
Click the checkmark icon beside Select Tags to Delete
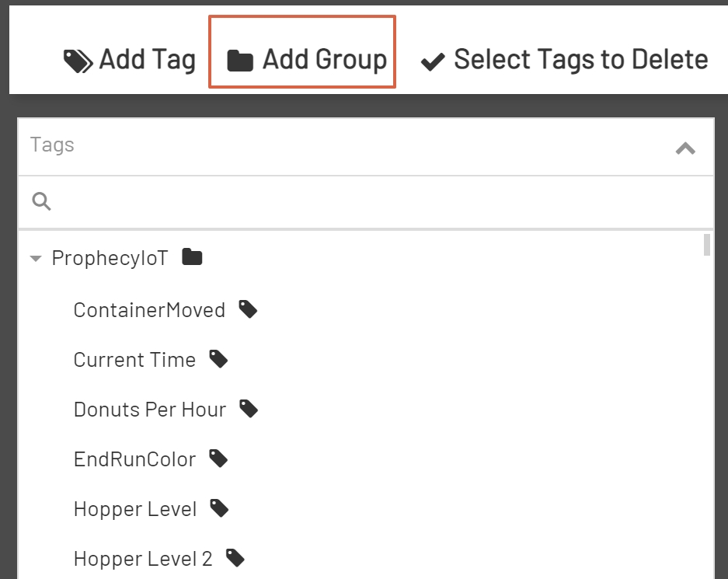click(433, 59)
